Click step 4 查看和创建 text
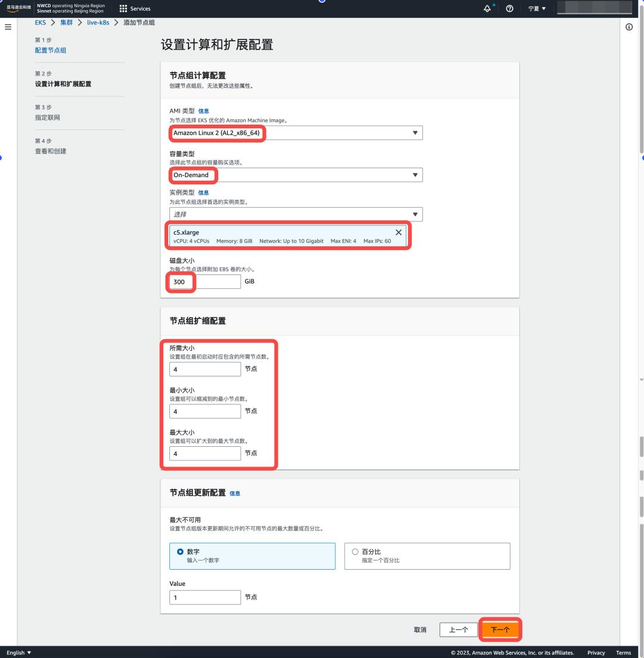The height and width of the screenshot is (658, 644). pyautogui.click(x=50, y=151)
